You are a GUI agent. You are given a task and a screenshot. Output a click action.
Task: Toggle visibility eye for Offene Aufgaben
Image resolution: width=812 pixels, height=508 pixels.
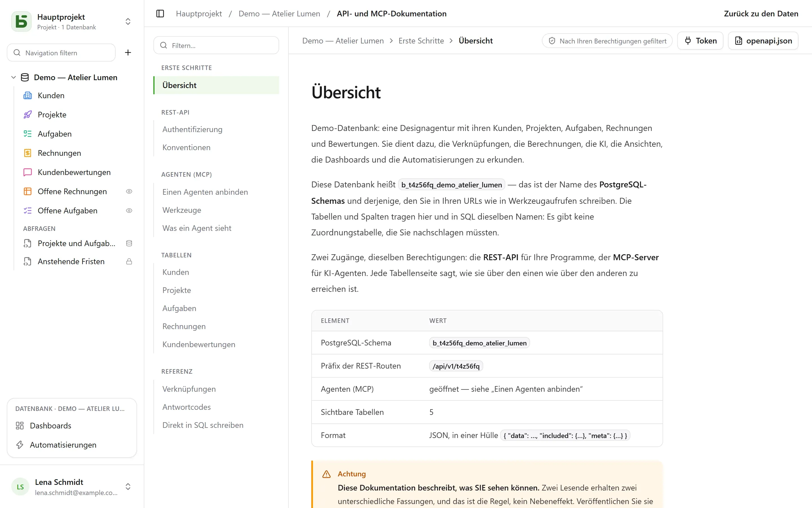pyautogui.click(x=129, y=211)
